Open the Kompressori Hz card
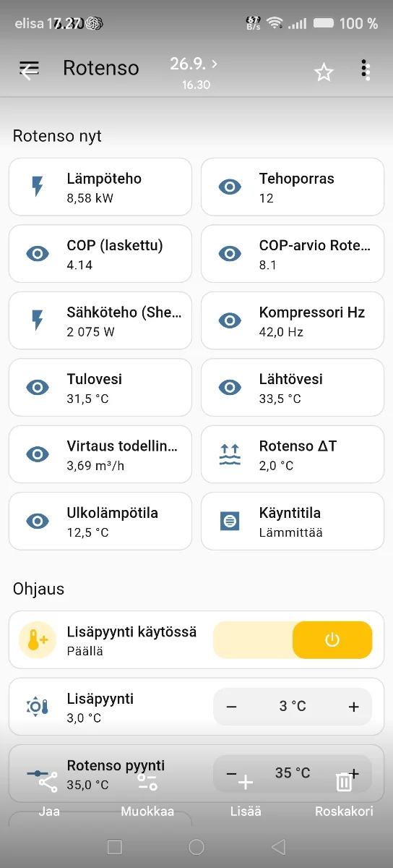 pos(293,321)
